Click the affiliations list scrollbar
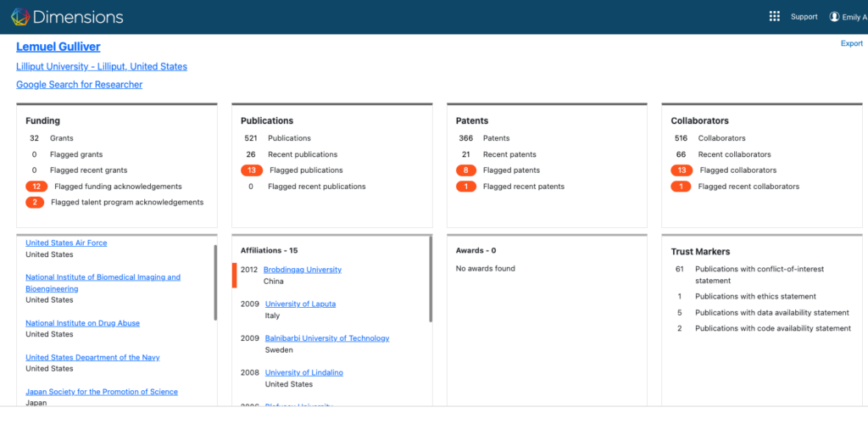Screen dimensions: 868x424 (431, 279)
